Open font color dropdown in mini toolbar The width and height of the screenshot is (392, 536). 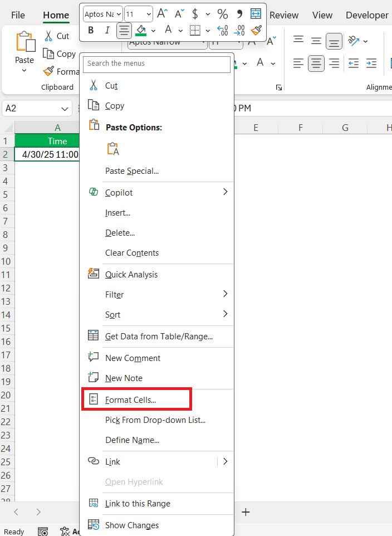tap(180, 31)
